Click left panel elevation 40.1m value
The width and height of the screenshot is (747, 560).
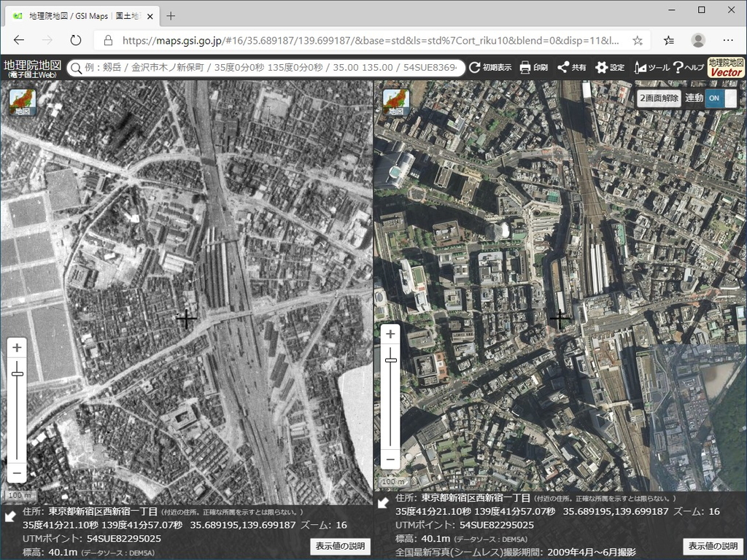pos(63,552)
